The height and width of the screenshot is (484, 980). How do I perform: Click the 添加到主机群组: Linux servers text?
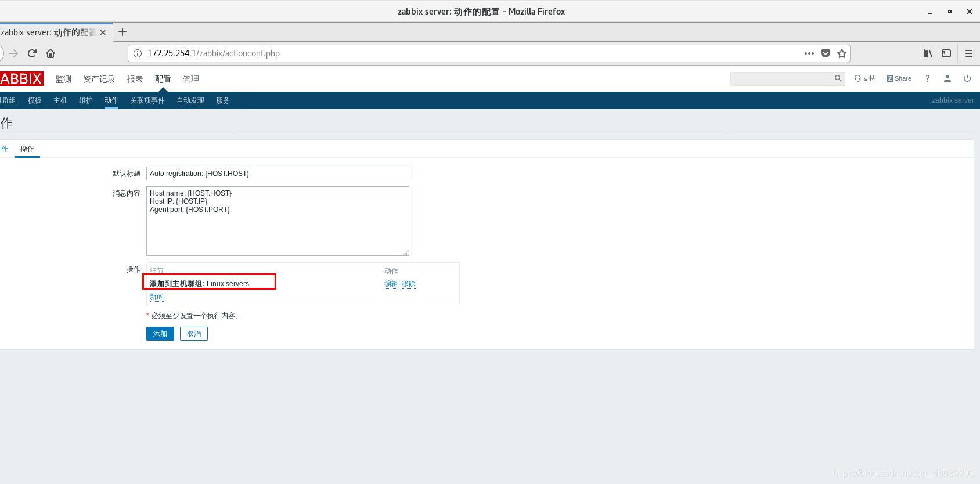pos(199,284)
